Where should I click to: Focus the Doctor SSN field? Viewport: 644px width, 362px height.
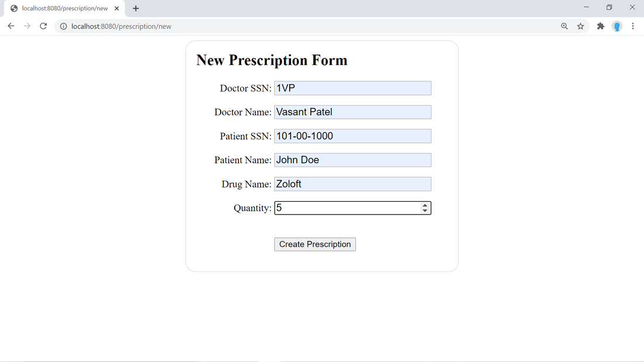tap(352, 88)
